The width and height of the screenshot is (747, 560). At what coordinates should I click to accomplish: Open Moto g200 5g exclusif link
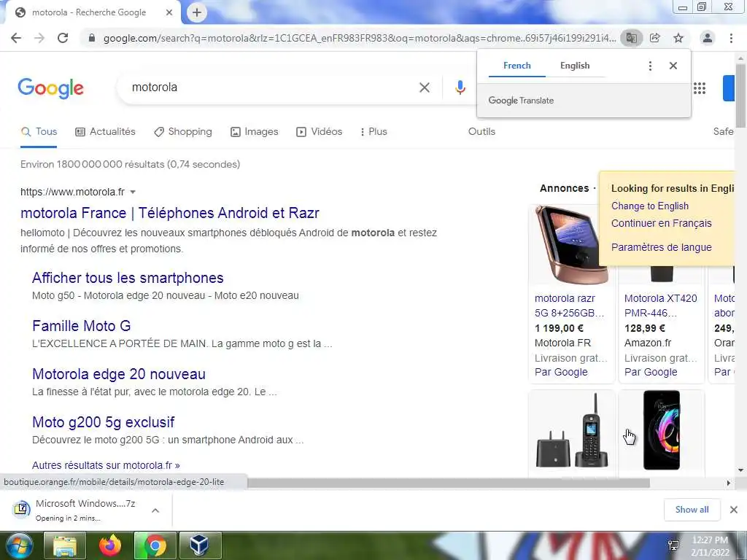pos(104,422)
